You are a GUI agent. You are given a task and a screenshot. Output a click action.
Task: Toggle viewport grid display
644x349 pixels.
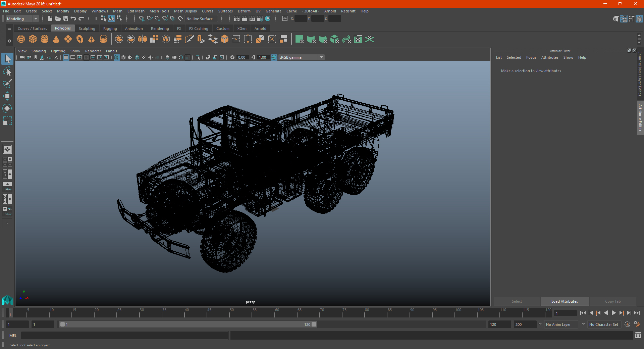66,57
